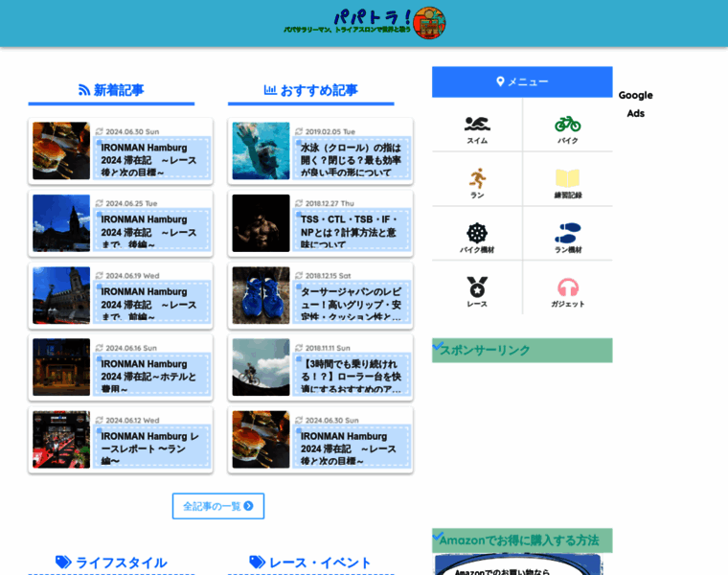728x575 pixels.
Task: Open the TSS・CTL・TSB・IF・NP article
Action: coord(320,223)
